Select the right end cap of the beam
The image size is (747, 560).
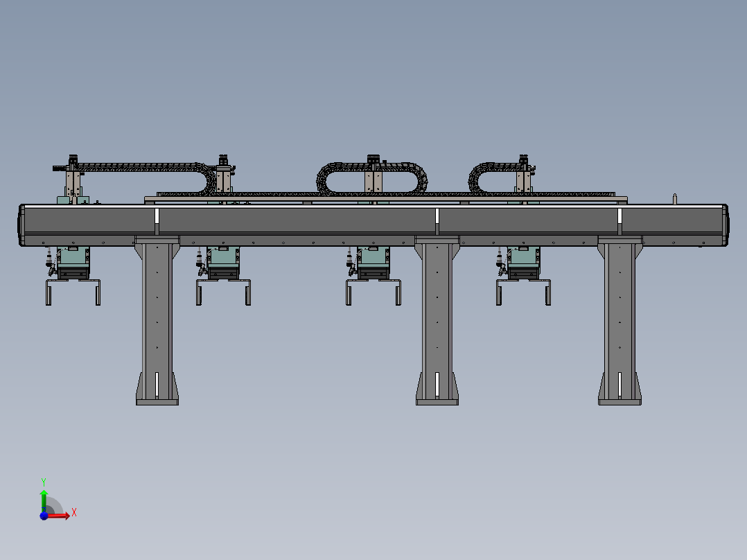click(725, 225)
